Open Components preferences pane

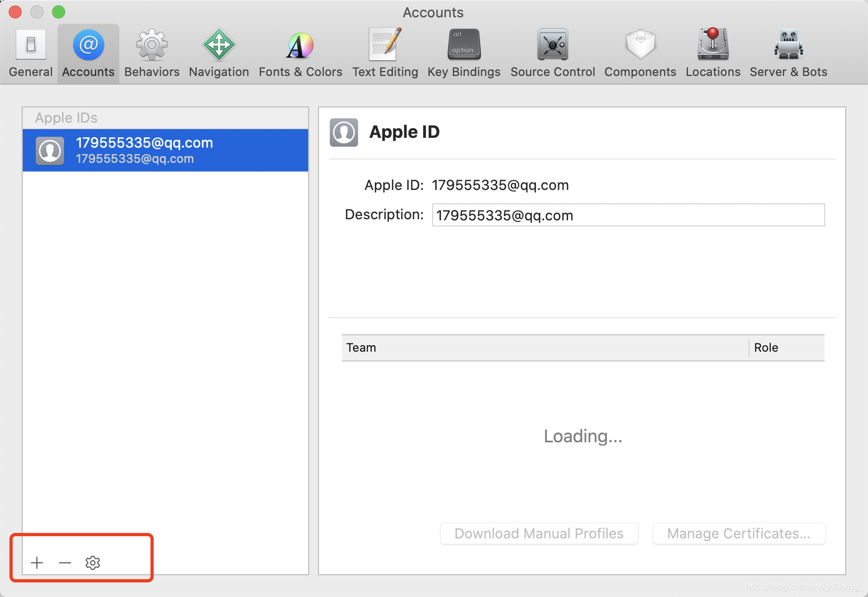tap(640, 54)
